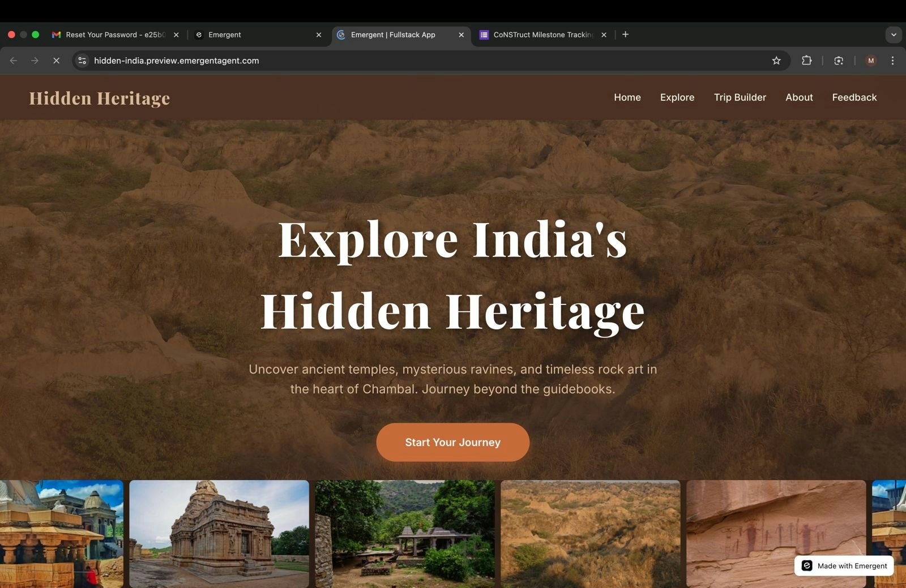Open the extensions puzzle-piece icon
Image resolution: width=906 pixels, height=588 pixels.
click(806, 61)
